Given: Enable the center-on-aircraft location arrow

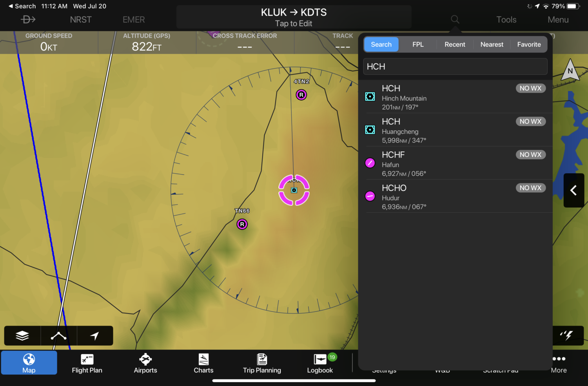Looking at the screenshot, I should click(95, 335).
